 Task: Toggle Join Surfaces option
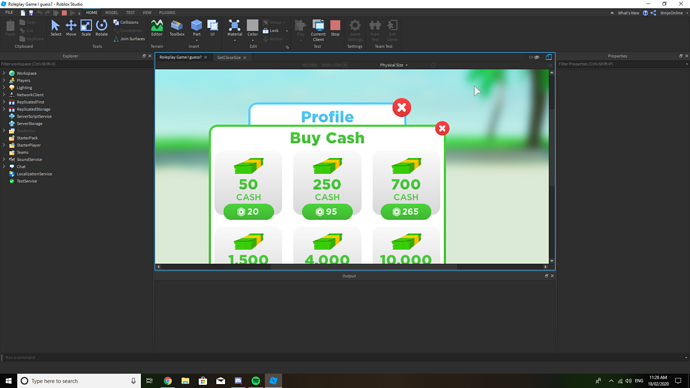[x=129, y=39]
